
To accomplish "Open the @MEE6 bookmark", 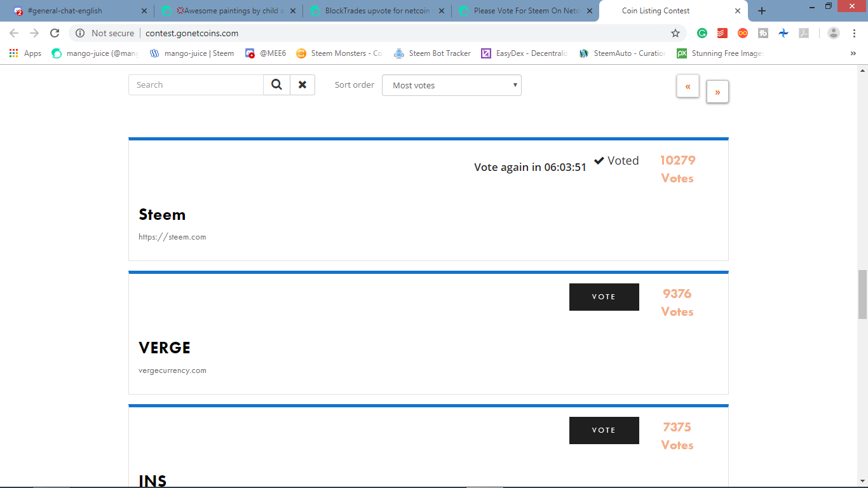I will point(266,53).
